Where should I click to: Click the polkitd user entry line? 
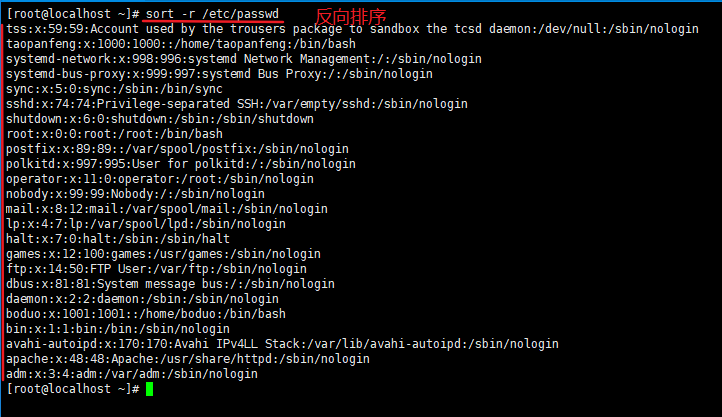[181, 164]
